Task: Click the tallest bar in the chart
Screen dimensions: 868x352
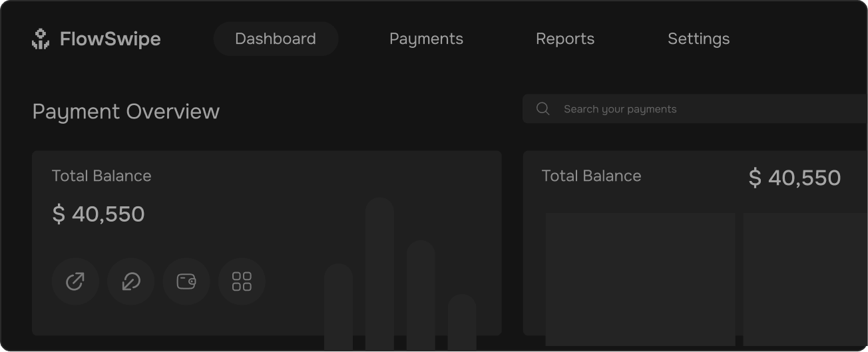Action: coord(379,273)
